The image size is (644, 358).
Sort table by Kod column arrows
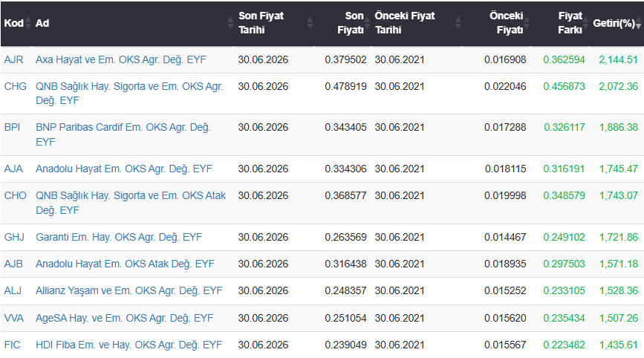click(x=28, y=23)
